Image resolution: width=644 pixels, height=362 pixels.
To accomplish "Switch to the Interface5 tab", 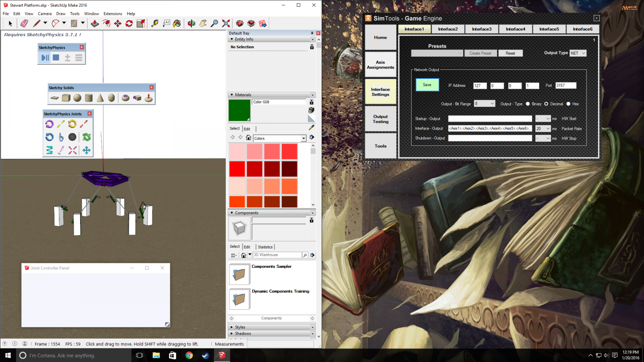I will click(549, 29).
